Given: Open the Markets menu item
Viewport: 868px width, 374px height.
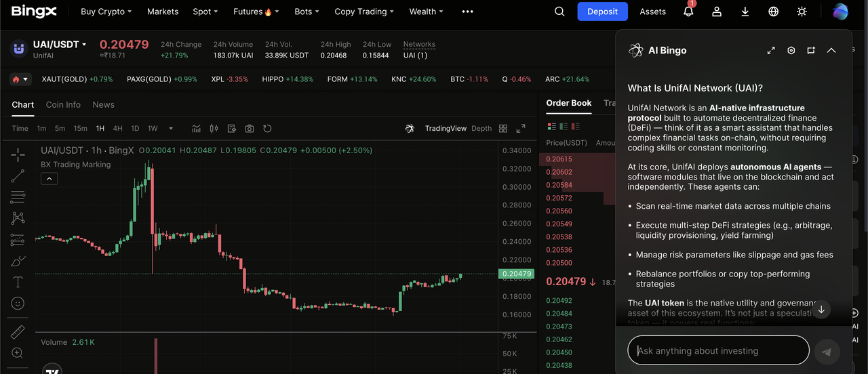Looking at the screenshot, I should point(163,12).
